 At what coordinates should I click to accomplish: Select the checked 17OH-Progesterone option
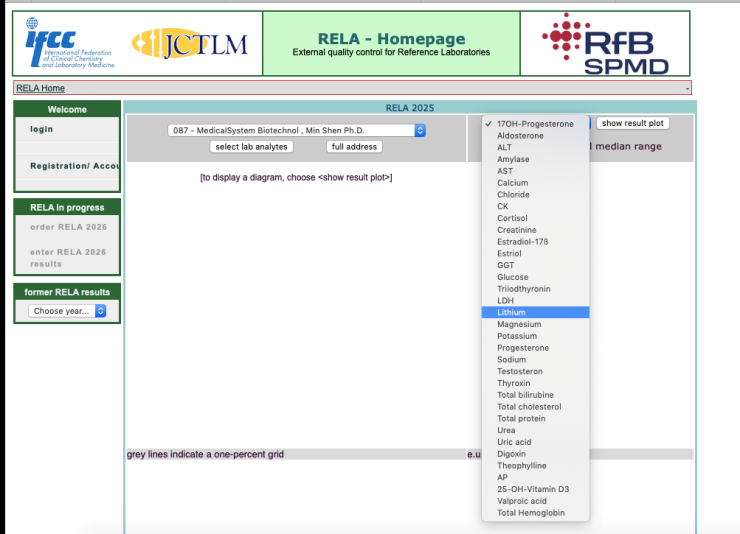[x=535, y=124]
